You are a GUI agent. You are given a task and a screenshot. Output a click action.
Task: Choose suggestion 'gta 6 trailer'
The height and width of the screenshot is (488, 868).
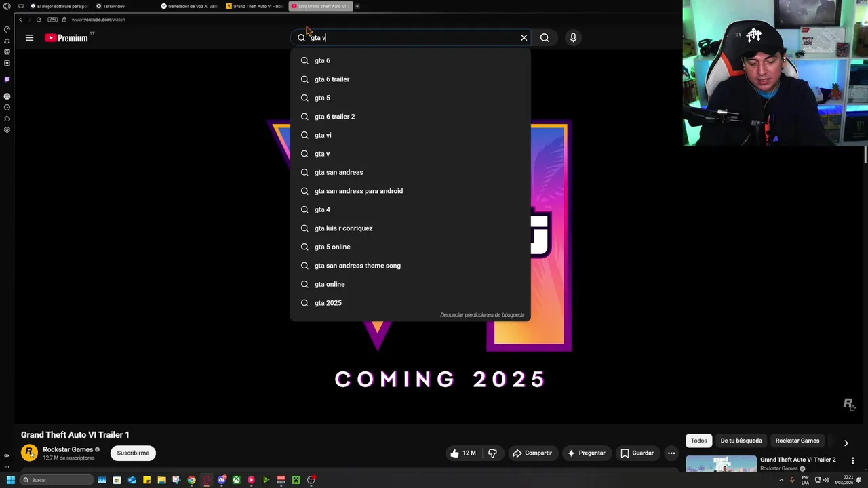[410, 79]
